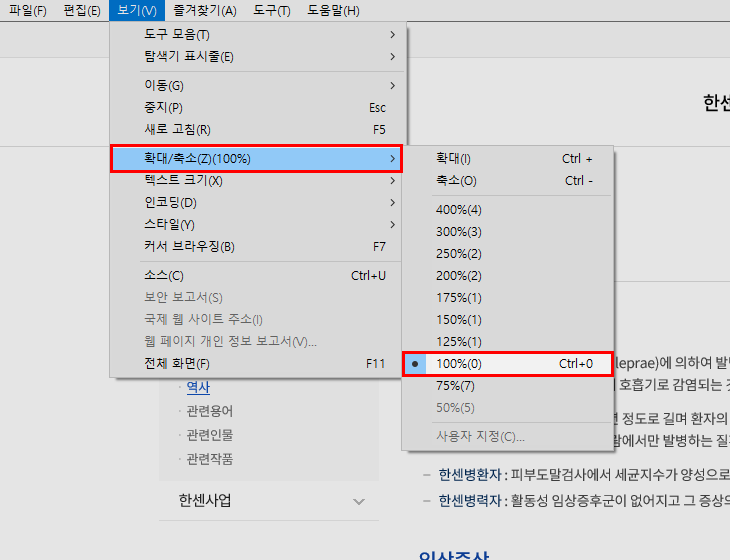Open the 역사 sidebar link
The height and width of the screenshot is (560, 730).
(x=198, y=387)
